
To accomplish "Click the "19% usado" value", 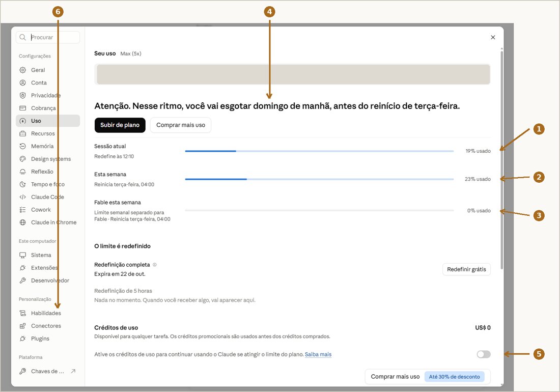I will point(478,151).
